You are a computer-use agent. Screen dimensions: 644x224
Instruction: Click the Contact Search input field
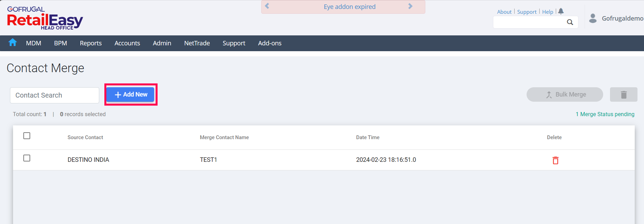coord(55,95)
